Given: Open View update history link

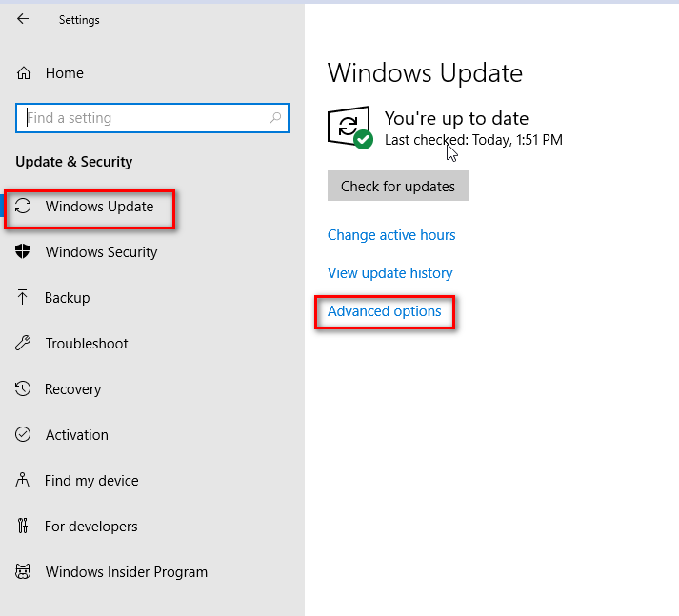Looking at the screenshot, I should click(389, 273).
